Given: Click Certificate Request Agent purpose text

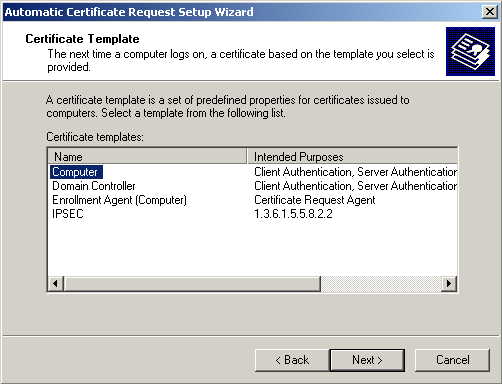Looking at the screenshot, I should 315,200.
